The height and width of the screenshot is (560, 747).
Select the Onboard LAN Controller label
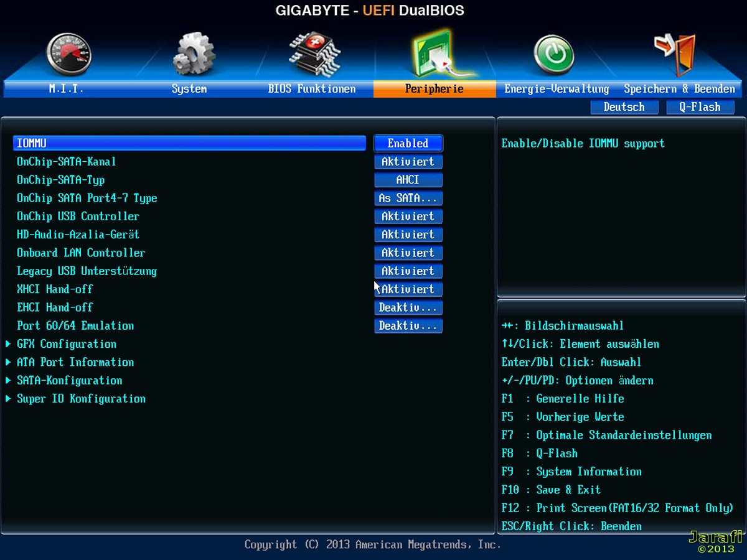pos(81,253)
